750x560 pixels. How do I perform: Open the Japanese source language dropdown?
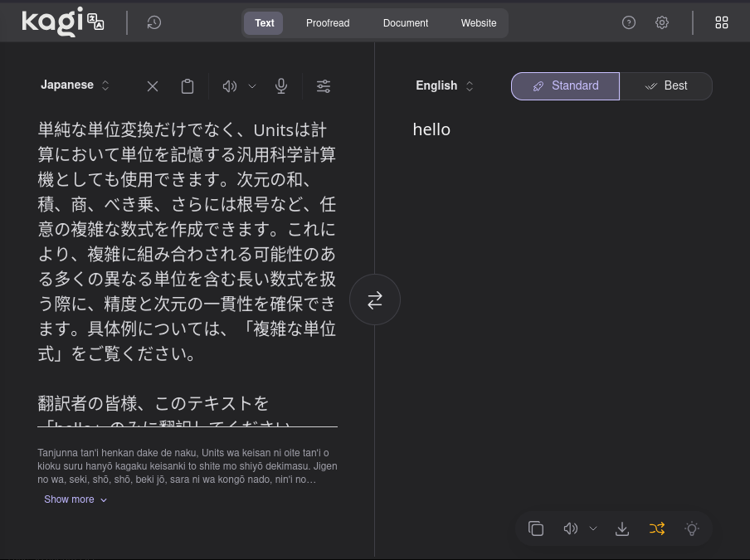(x=75, y=85)
